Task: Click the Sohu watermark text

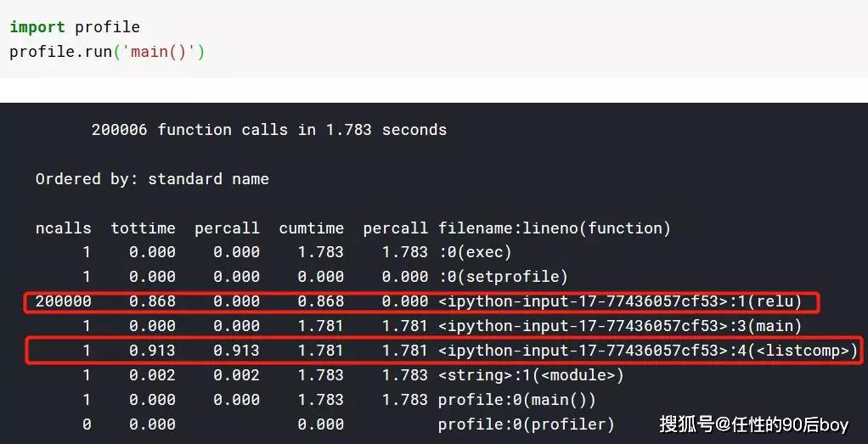Action: [754, 424]
